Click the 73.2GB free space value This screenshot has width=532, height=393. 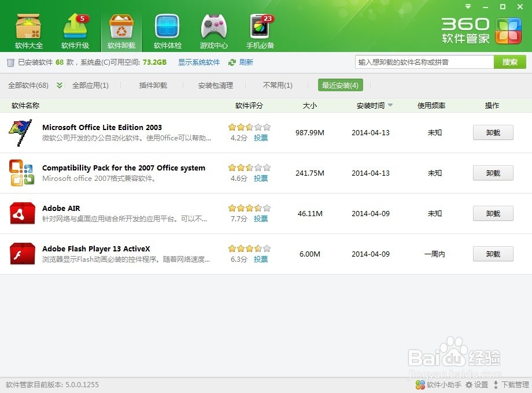(155, 62)
